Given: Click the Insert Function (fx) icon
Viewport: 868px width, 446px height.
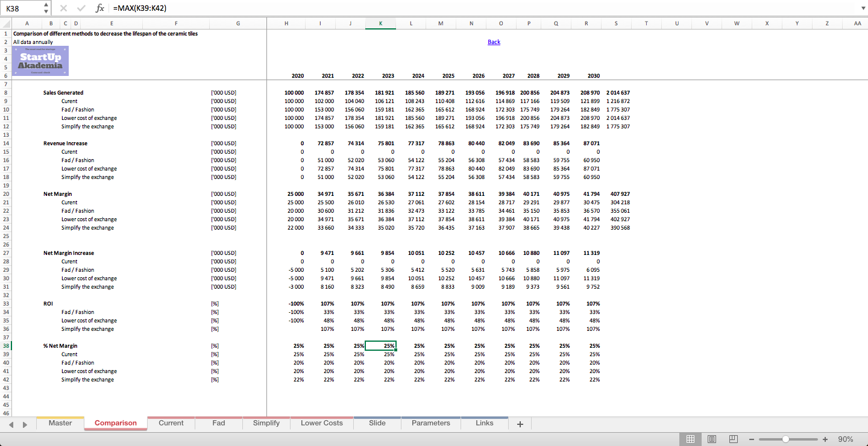Looking at the screenshot, I should (x=99, y=8).
